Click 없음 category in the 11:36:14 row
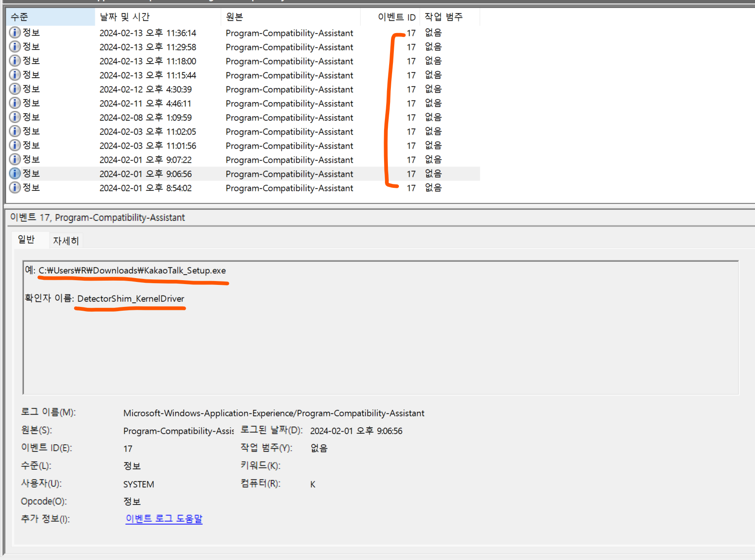 (433, 33)
